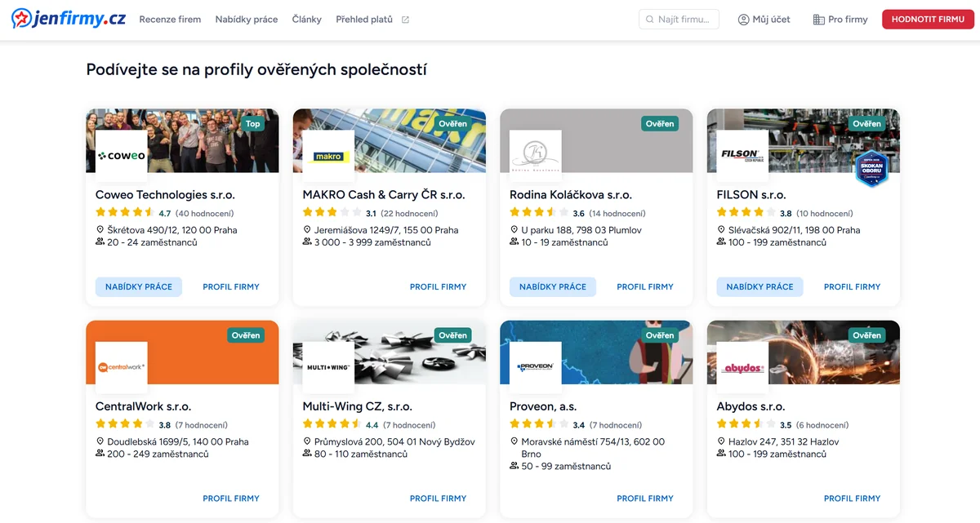The width and height of the screenshot is (980, 523).
Task: Click the Multi-Wing logo thumbnail
Action: (x=328, y=368)
